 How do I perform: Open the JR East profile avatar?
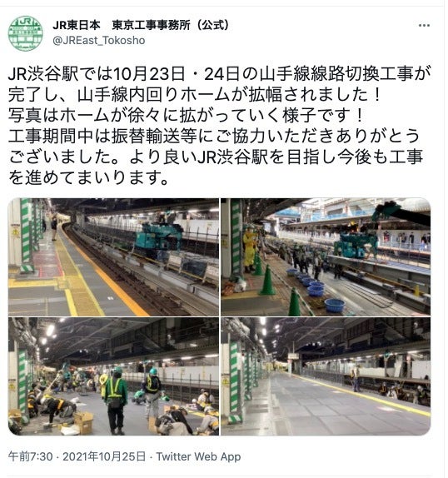(26, 33)
